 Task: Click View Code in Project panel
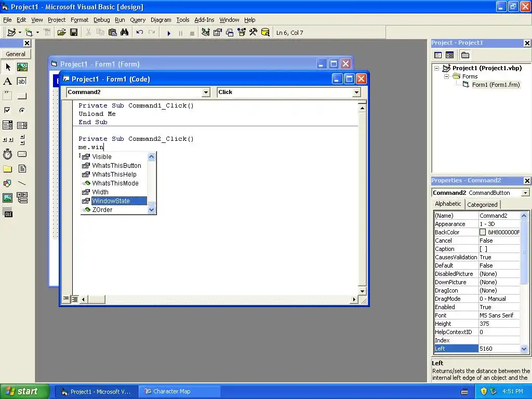[438, 55]
